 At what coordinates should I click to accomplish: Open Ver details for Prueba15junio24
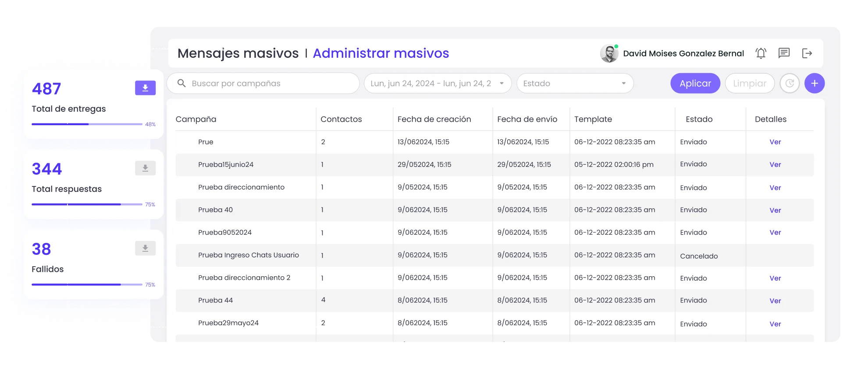coord(775,165)
